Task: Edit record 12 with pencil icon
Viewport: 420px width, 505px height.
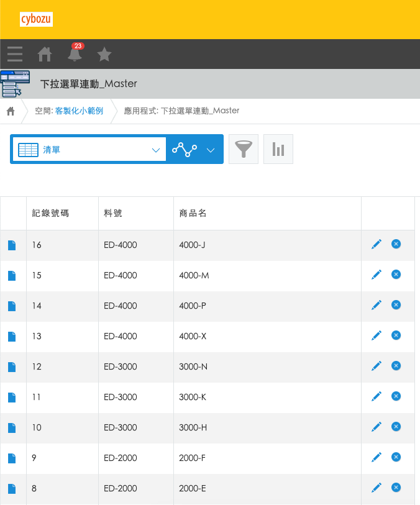Action: (x=376, y=366)
